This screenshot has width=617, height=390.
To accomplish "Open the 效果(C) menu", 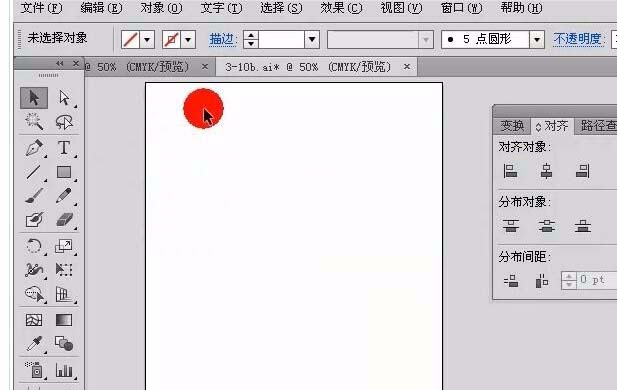I will click(341, 8).
